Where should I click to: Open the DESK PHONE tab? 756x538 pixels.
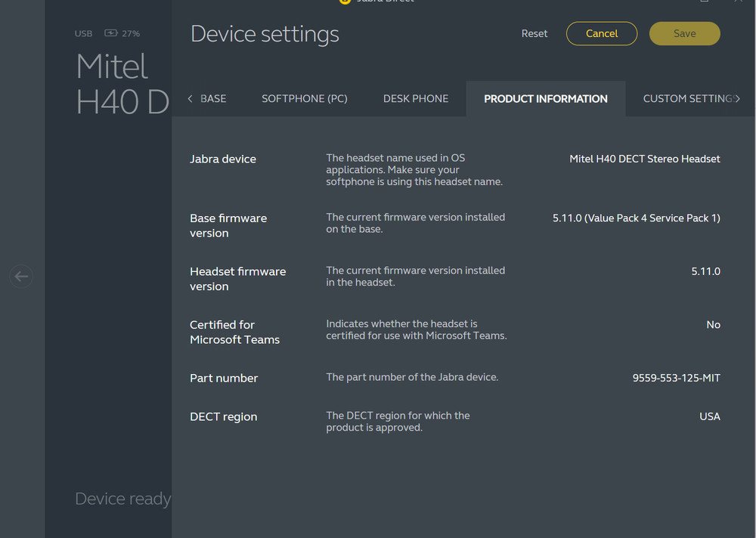pos(416,98)
